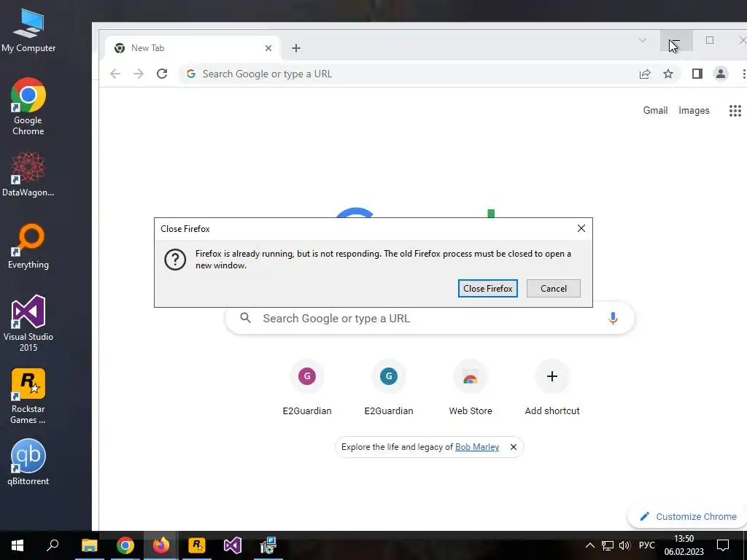Open Chrome profile avatar
The width and height of the screenshot is (747, 560).
[x=720, y=74]
